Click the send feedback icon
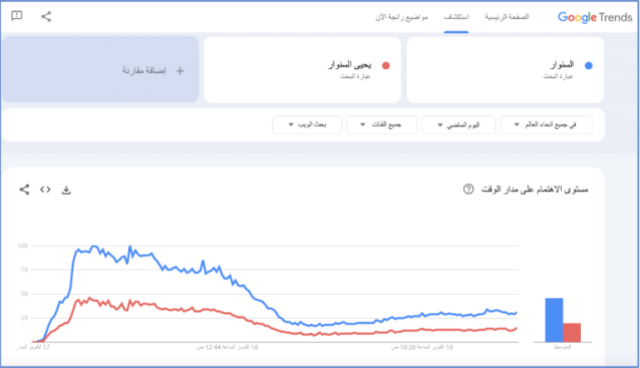Viewport: 640px width, 368px height. [x=17, y=16]
